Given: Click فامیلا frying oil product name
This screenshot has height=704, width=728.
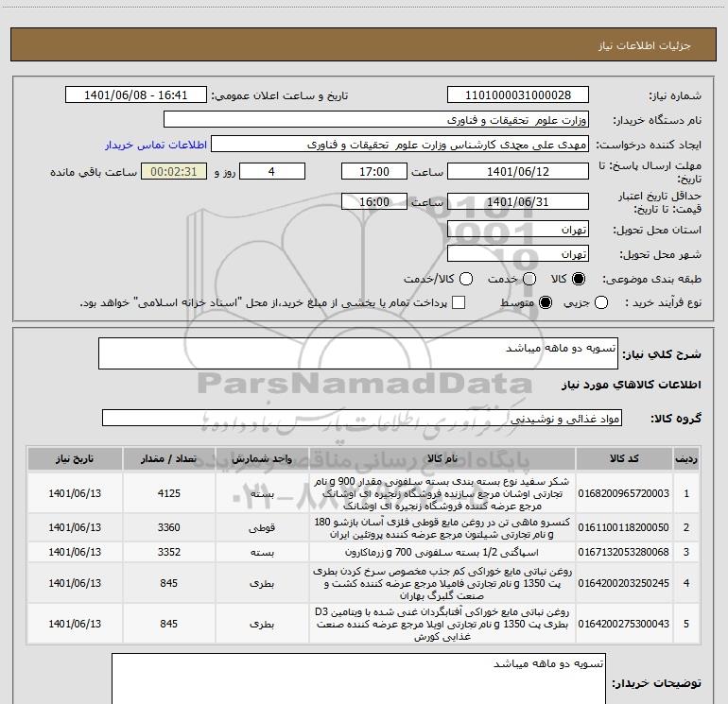Looking at the screenshot, I should 442,583.
